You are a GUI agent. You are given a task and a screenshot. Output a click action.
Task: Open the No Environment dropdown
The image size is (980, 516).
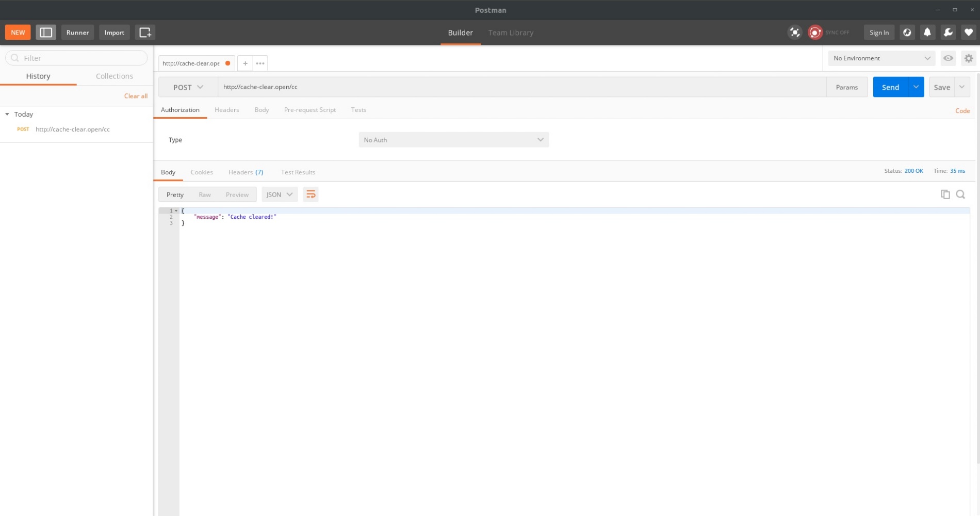tap(881, 58)
